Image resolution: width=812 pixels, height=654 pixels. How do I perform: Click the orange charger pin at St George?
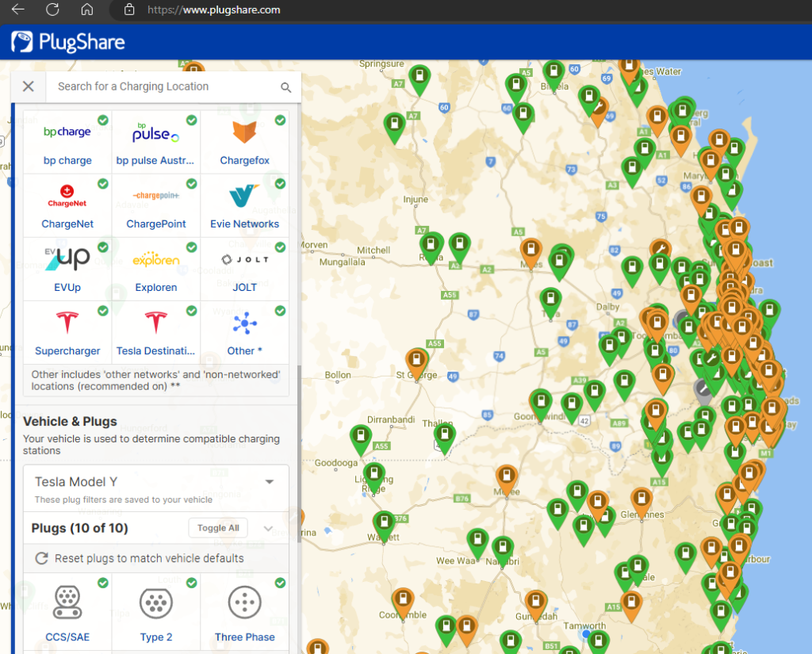[x=416, y=362]
